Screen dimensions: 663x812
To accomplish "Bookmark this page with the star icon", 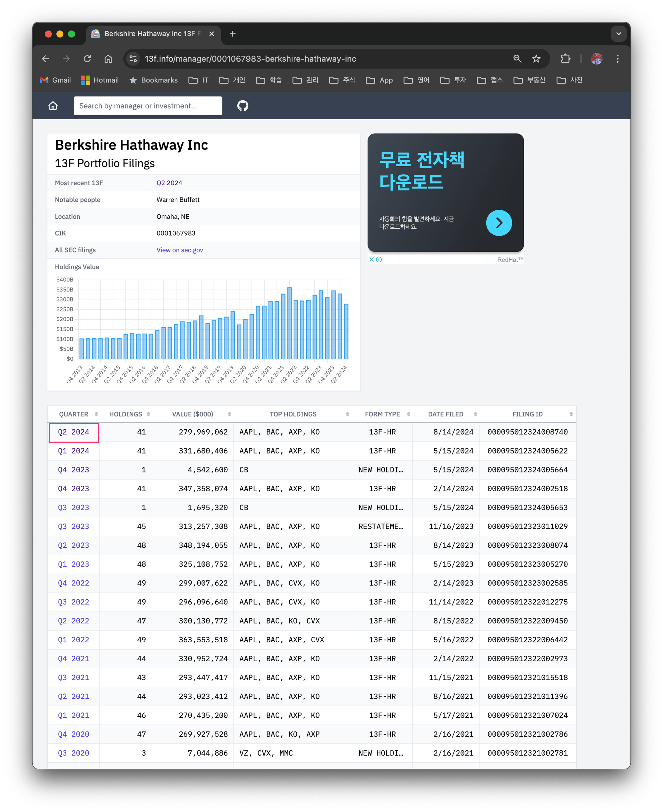I will tap(536, 59).
